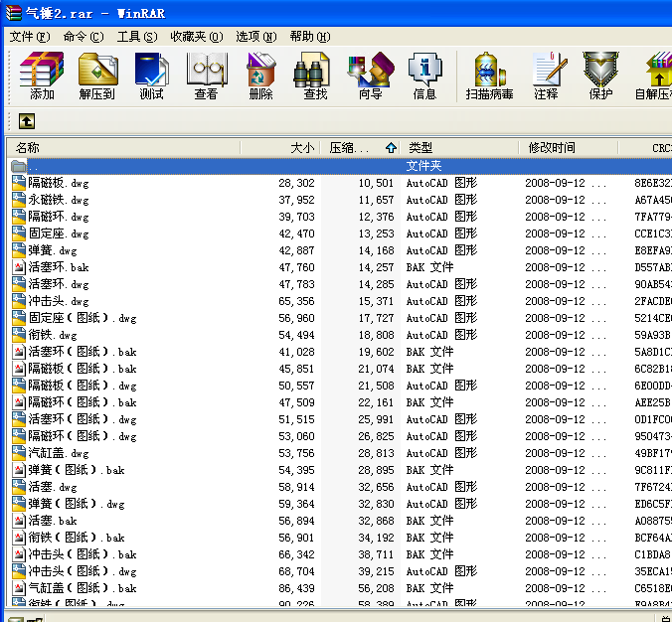Viewport: 672px width, 622px height.
Task: Open the 帮助(H) menu
Action: pos(310,37)
